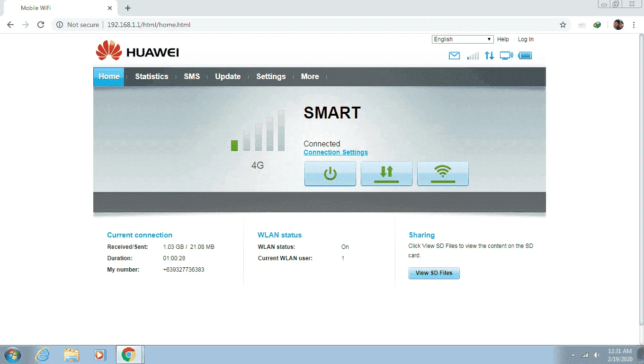The width and height of the screenshot is (644, 364).
Task: Go back to the previous page
Action: click(x=10, y=25)
